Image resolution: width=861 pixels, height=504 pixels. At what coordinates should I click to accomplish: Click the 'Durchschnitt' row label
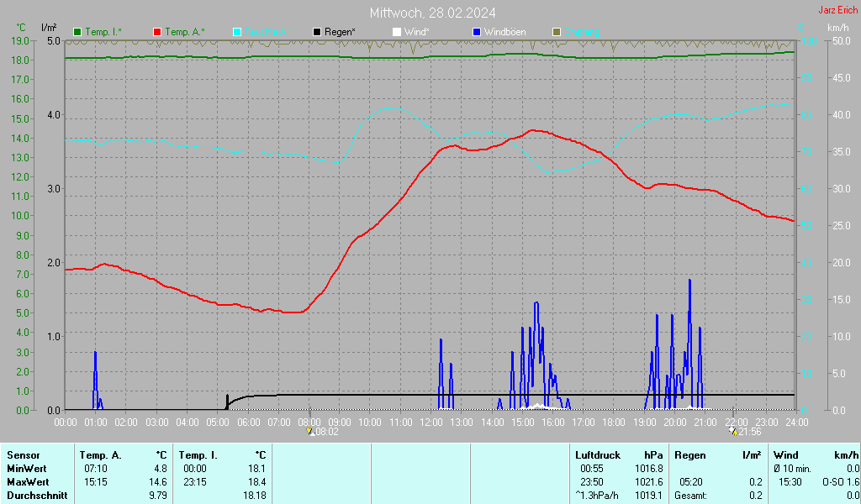pyautogui.click(x=37, y=496)
